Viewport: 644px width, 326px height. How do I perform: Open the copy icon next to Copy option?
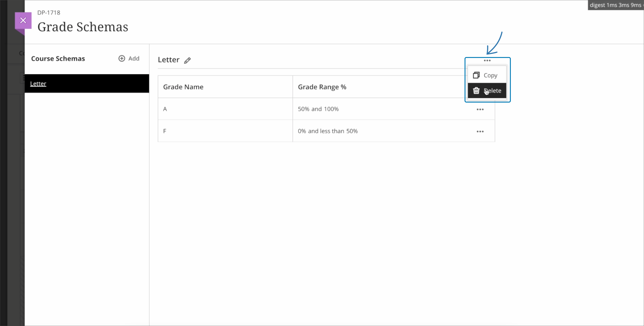click(x=476, y=75)
